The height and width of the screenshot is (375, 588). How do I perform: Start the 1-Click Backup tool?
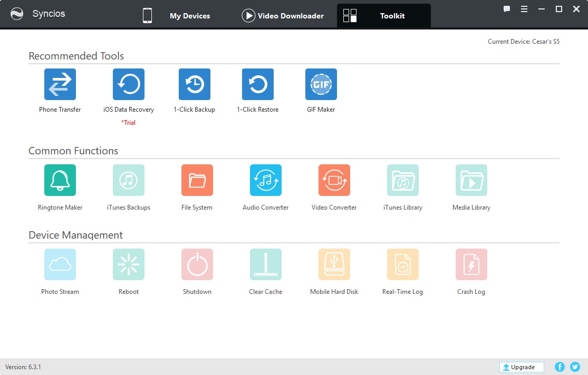(x=195, y=84)
